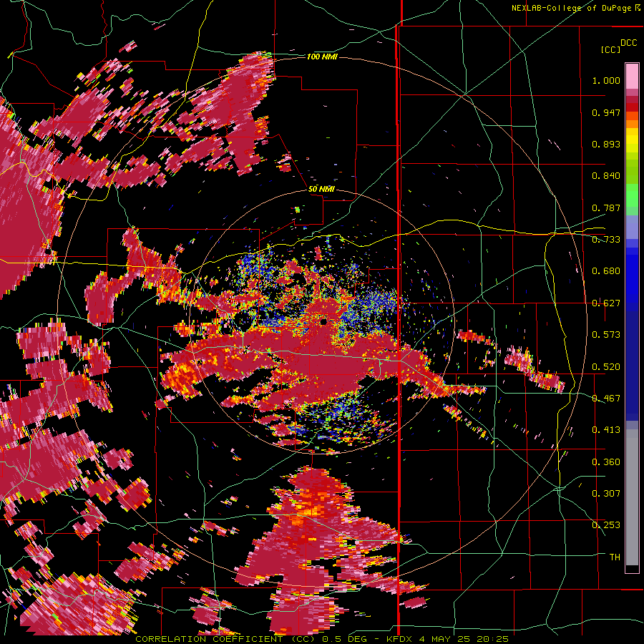This screenshot has width=644, height=644.
Task: Click the 0.253 scale value
Action: (x=606, y=525)
